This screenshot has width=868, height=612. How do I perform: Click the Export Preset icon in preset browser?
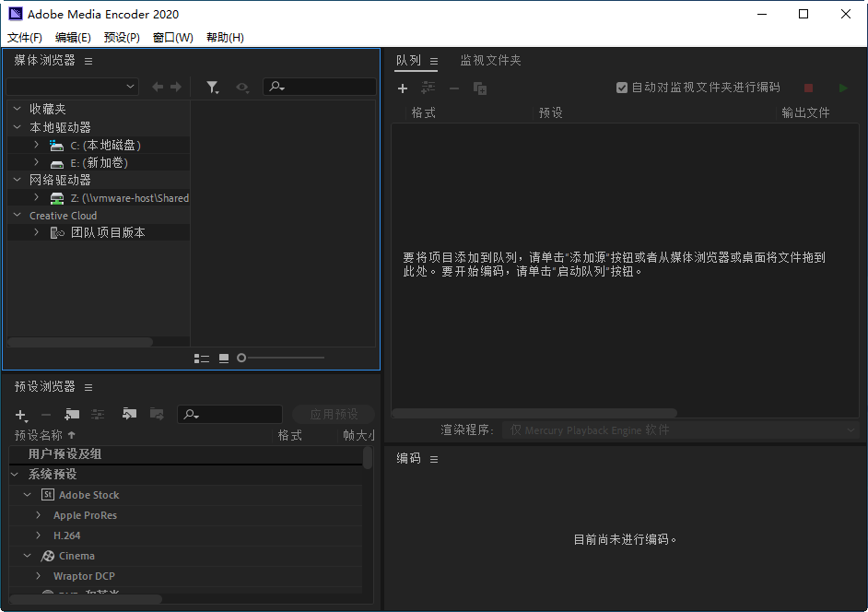click(156, 414)
